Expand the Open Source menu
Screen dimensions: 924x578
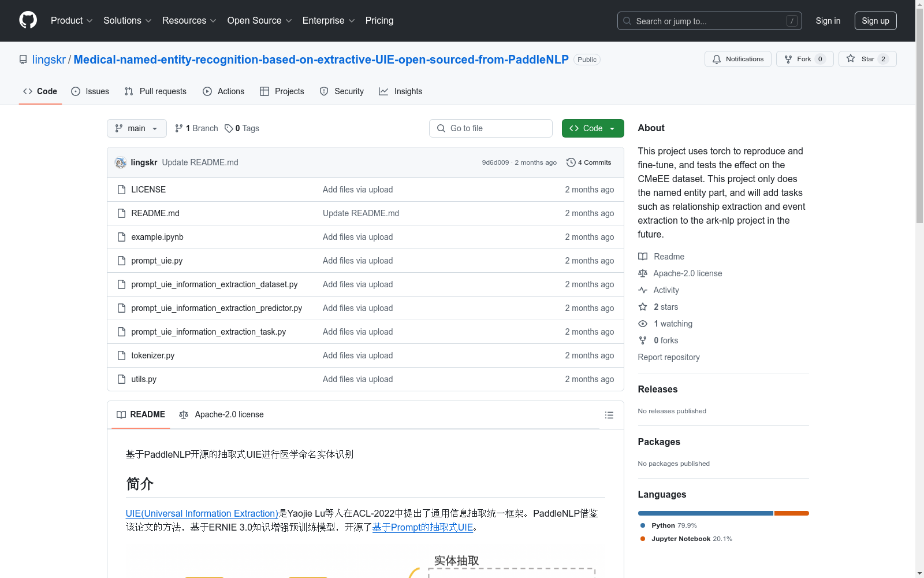[x=260, y=21]
